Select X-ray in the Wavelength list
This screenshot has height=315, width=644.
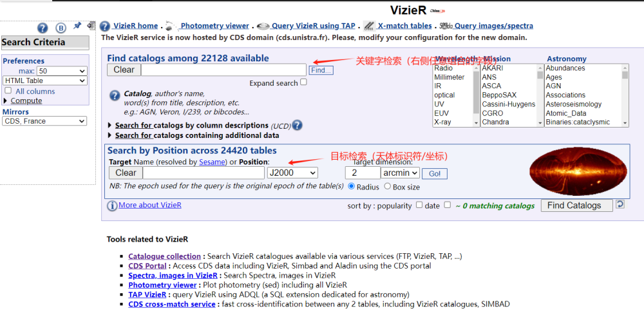pos(443,122)
